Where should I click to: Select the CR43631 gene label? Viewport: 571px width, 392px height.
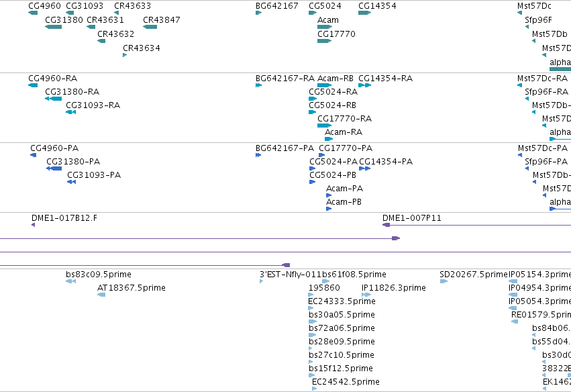click(x=105, y=20)
